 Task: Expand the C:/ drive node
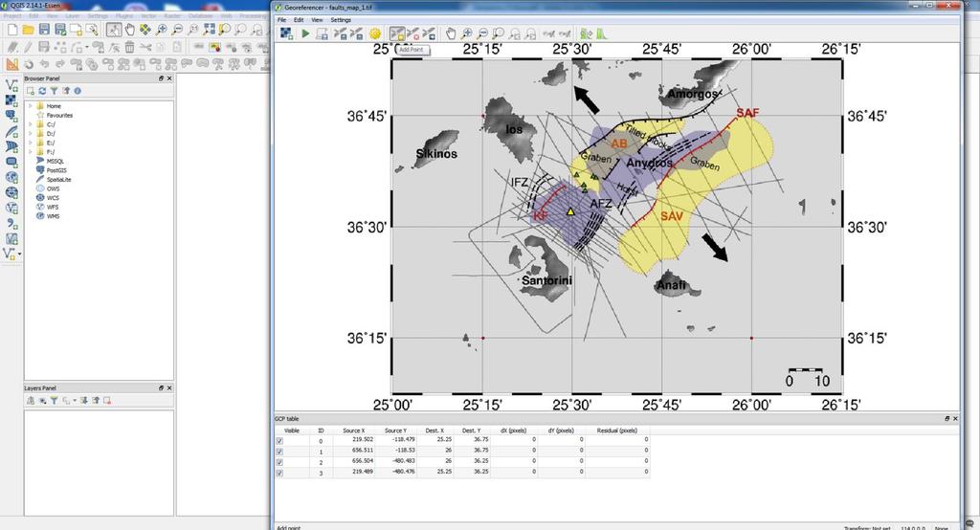30,124
